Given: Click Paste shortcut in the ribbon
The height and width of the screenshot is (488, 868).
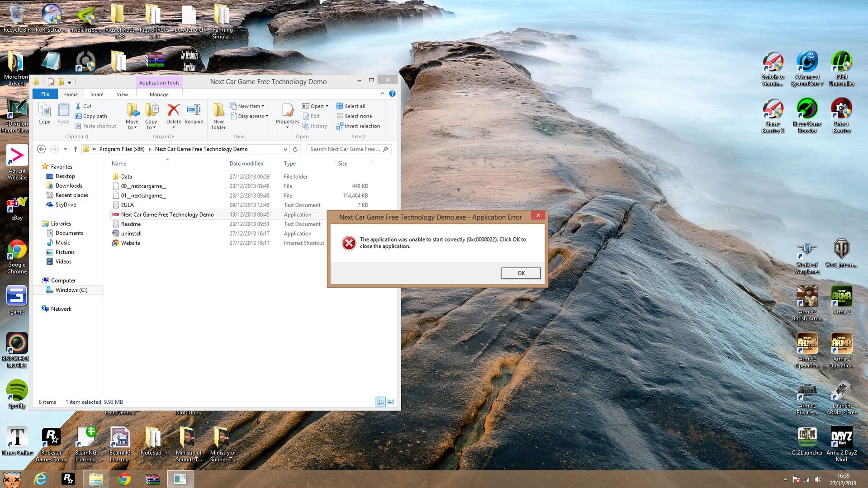Looking at the screenshot, I should (95, 126).
